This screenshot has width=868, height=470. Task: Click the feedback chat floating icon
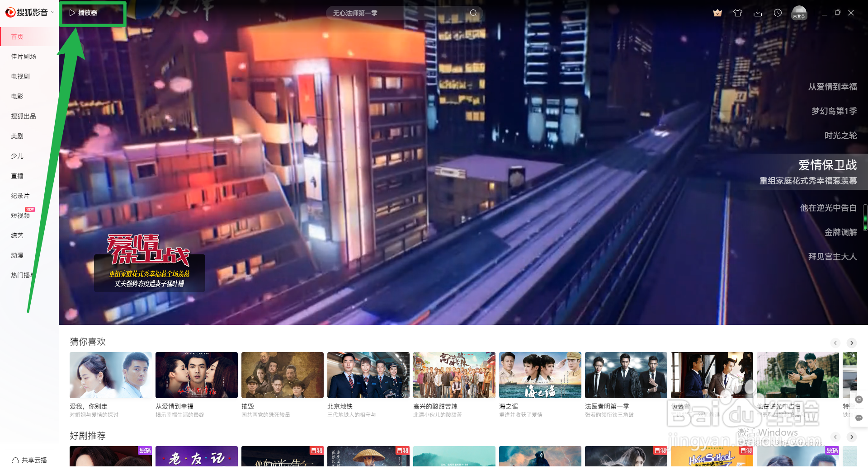(x=859, y=418)
